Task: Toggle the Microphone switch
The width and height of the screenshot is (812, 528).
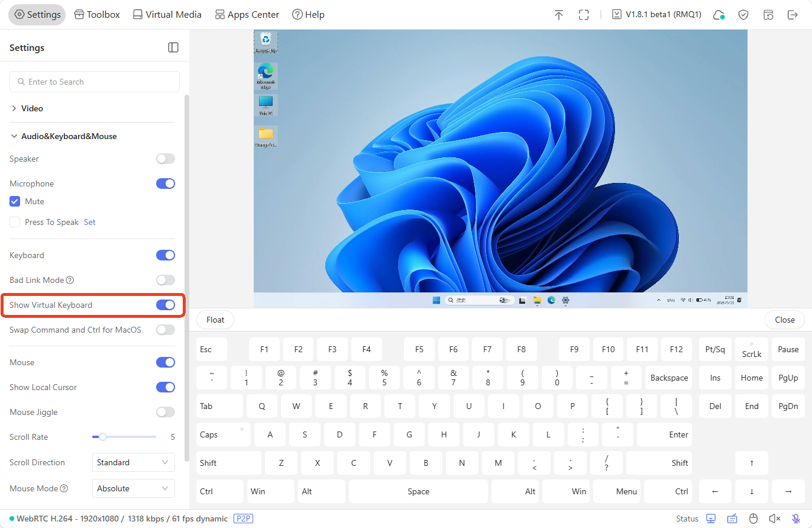Action: [166, 183]
